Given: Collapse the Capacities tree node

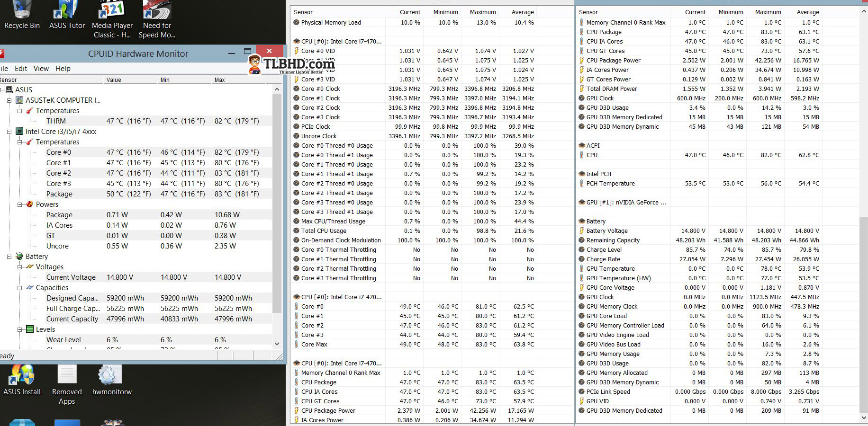Looking at the screenshot, I should tap(19, 287).
